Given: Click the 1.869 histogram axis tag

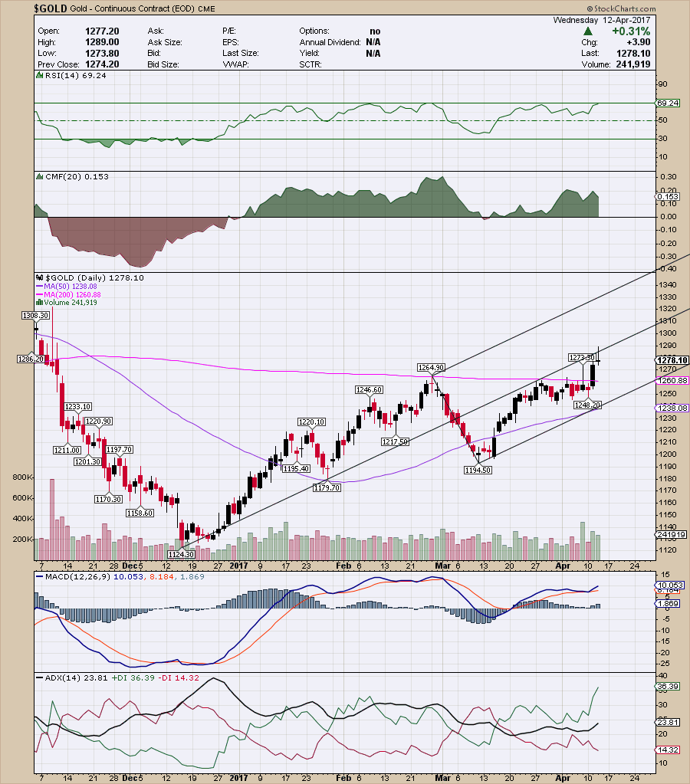Looking at the screenshot, I should tap(668, 603).
